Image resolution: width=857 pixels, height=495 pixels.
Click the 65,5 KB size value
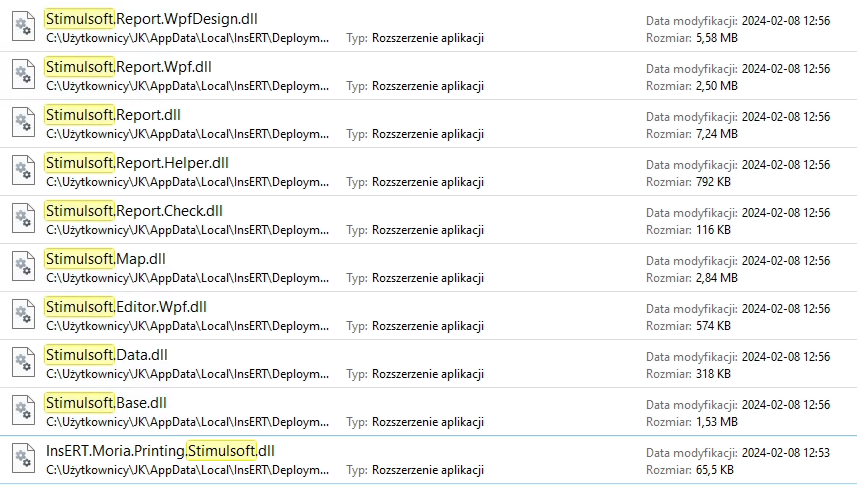pos(715,470)
